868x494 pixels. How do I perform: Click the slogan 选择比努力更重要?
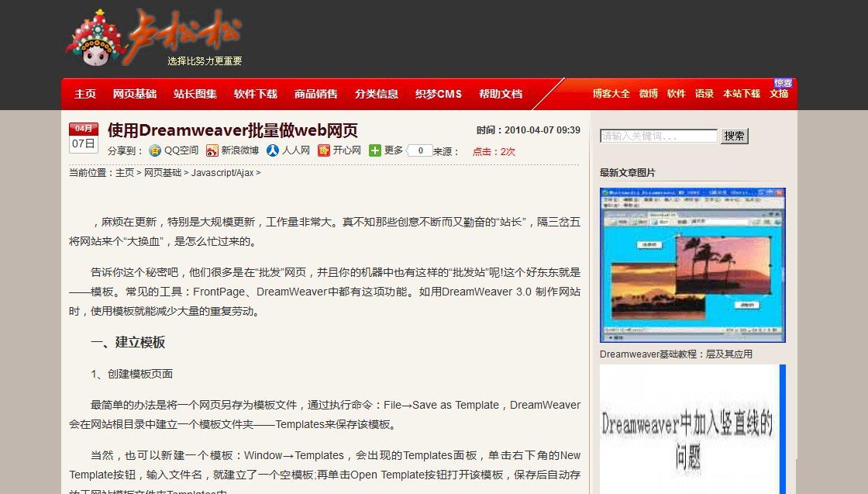(x=205, y=61)
